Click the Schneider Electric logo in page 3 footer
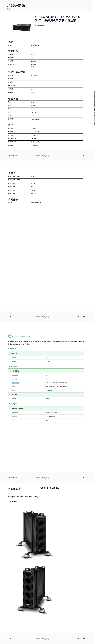The height and width of the screenshot is (644, 96). (46, 478)
